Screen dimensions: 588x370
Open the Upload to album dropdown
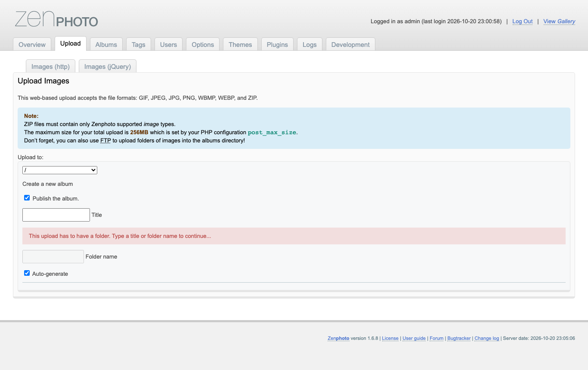pyautogui.click(x=60, y=170)
